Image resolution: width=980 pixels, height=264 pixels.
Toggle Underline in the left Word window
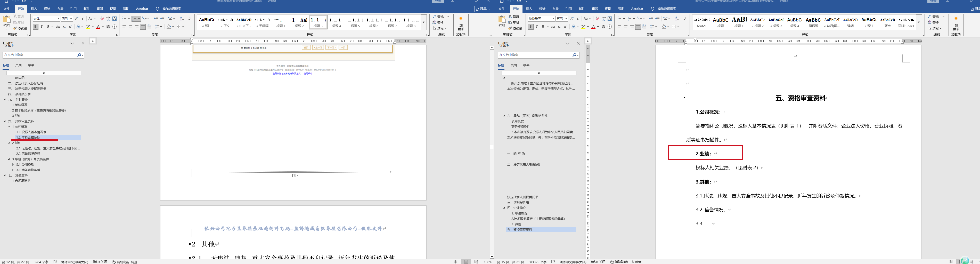coord(47,27)
